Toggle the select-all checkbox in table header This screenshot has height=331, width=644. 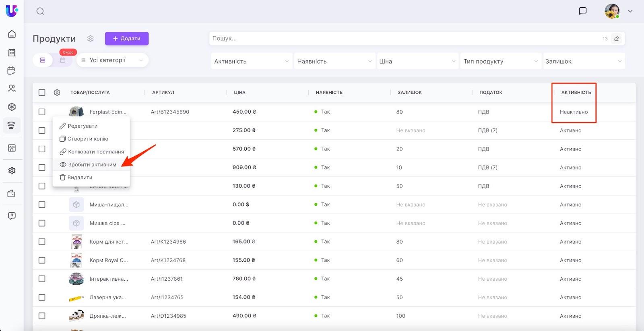click(42, 93)
